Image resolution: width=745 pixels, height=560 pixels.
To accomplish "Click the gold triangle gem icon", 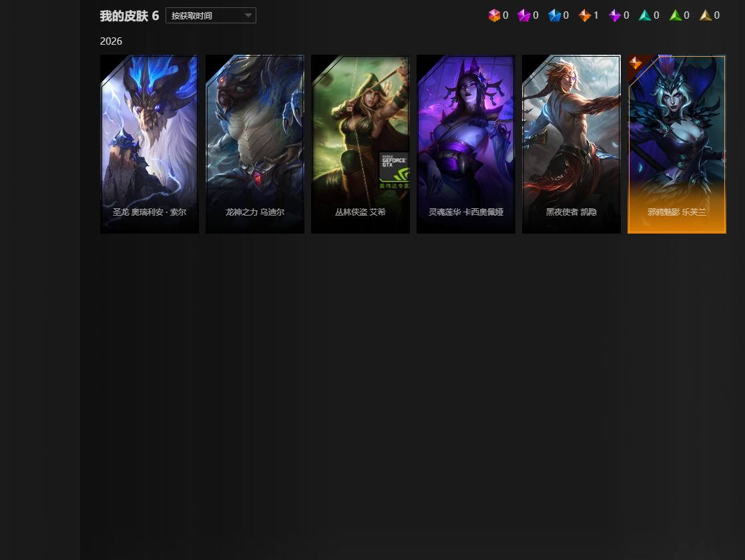I will coord(706,15).
